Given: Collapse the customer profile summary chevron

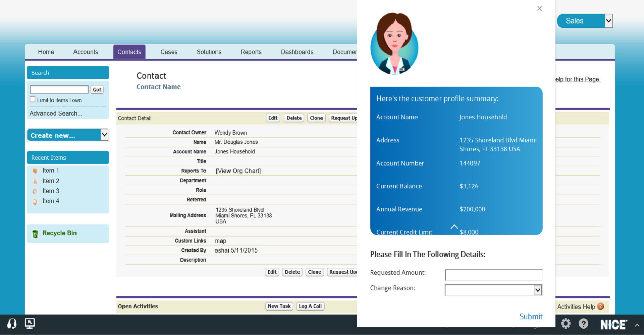Looking at the screenshot, I should [454, 227].
